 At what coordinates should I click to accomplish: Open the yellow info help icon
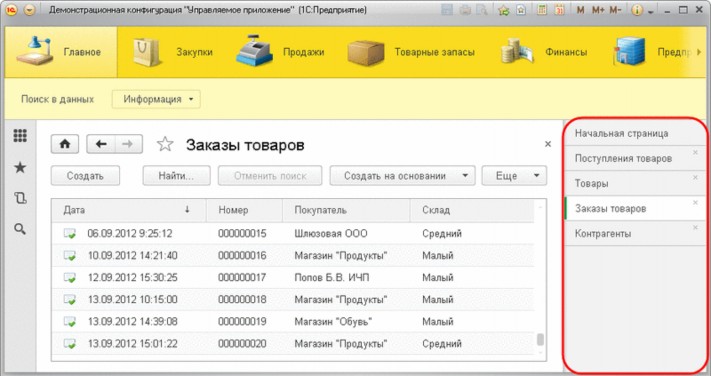pos(637,10)
